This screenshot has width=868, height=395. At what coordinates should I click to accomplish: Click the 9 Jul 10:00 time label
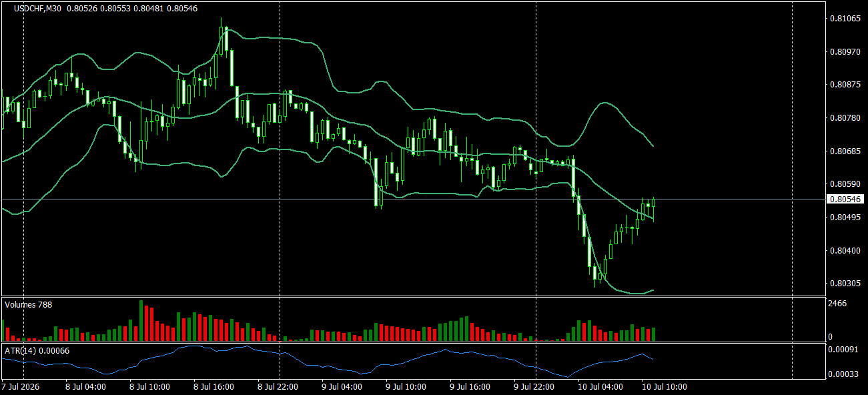pyautogui.click(x=406, y=387)
